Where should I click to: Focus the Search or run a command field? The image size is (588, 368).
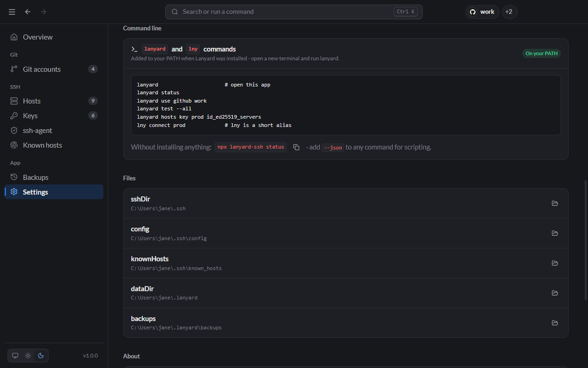pos(294,12)
